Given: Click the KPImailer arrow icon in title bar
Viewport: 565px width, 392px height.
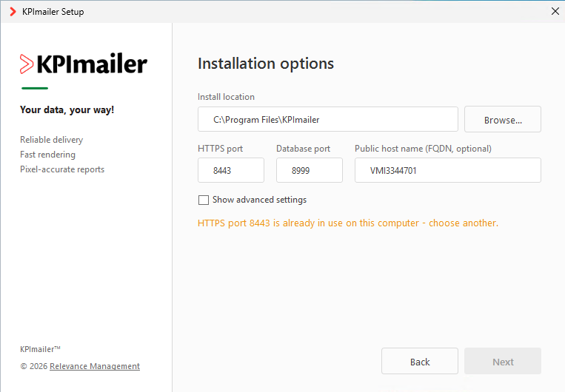Looking at the screenshot, I should 13,12.
